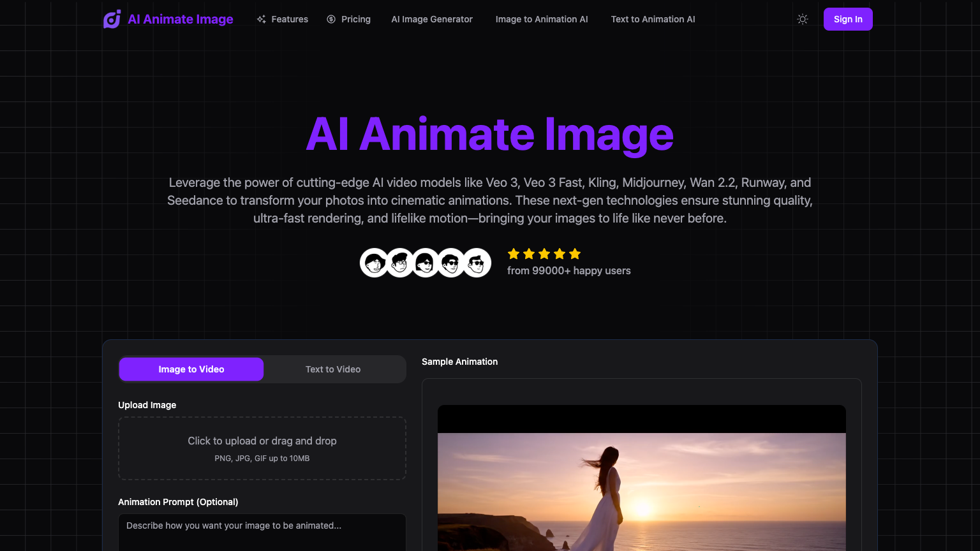Open AI Image Generator from the navigation
Image resolution: width=980 pixels, height=551 pixels.
tap(431, 19)
